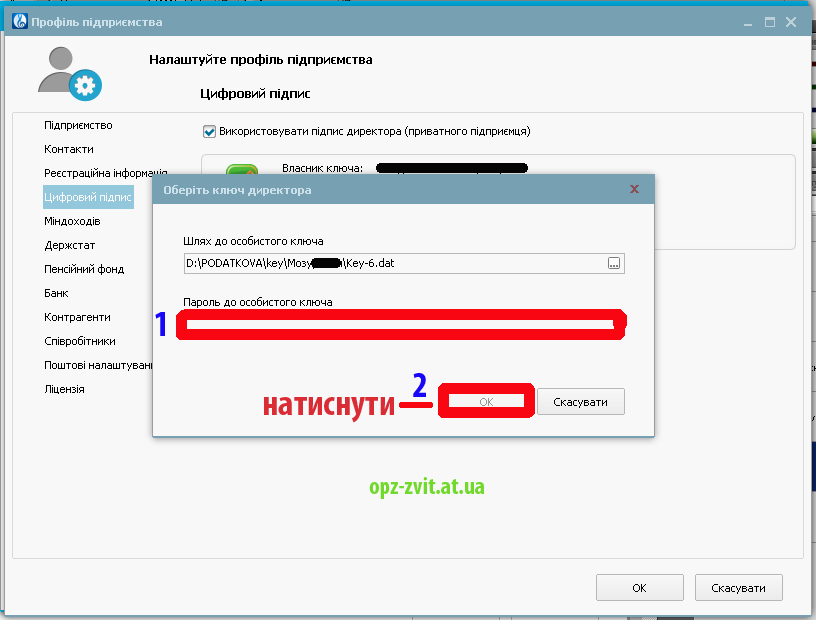Click Скасувати in the key dialog
Image resolution: width=816 pixels, height=620 pixels.
(580, 402)
